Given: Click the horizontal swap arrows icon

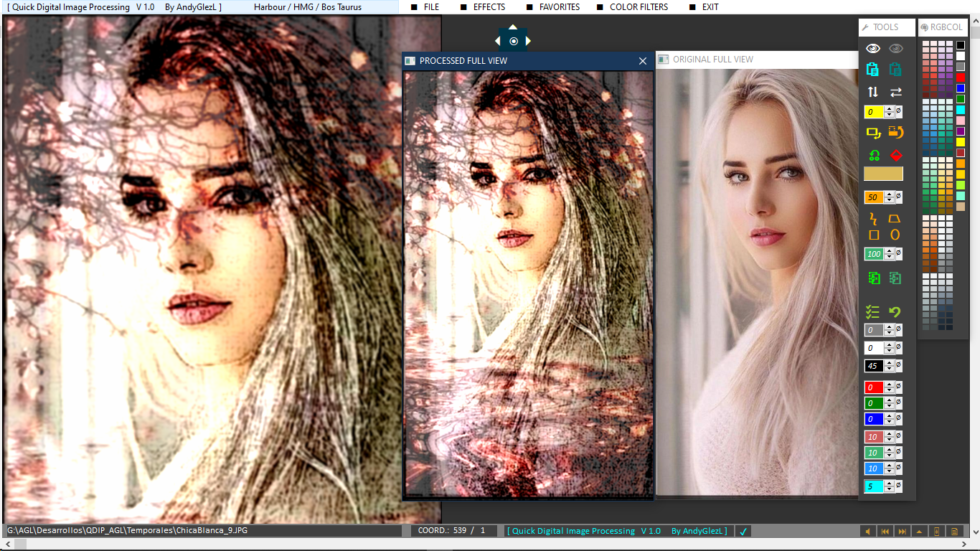Looking at the screenshot, I should point(895,92).
